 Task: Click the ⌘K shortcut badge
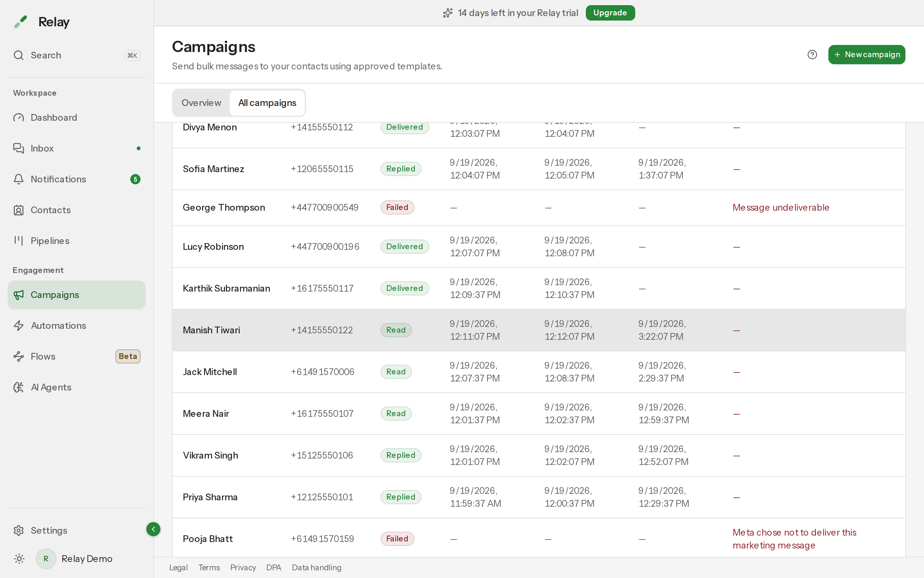point(132,56)
